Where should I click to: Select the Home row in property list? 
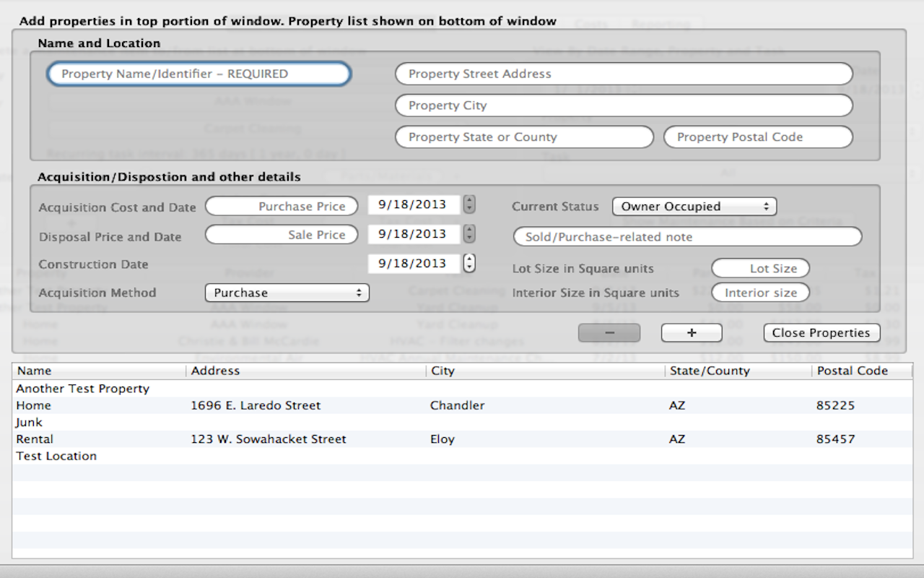tap(217, 405)
